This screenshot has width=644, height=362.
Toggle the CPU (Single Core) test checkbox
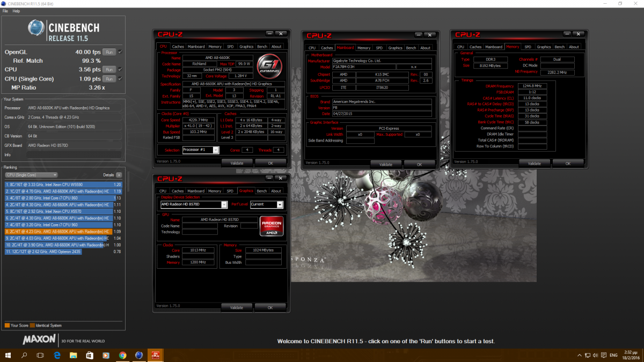[x=120, y=79]
